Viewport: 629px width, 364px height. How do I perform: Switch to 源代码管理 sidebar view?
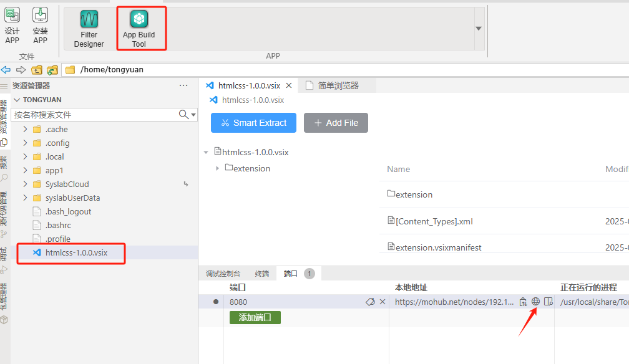pos(4,214)
